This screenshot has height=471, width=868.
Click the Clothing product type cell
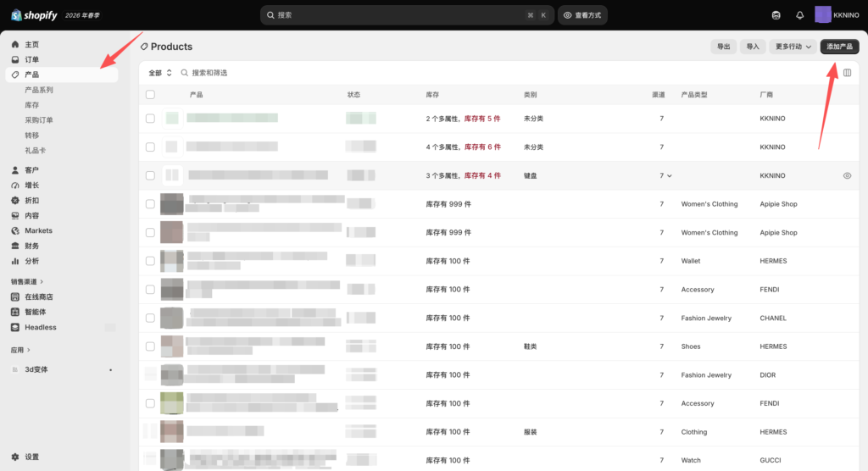point(693,432)
